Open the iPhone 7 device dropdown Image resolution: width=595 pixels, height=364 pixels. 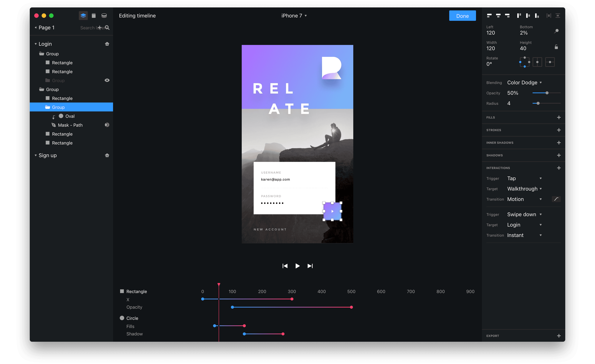[294, 16]
